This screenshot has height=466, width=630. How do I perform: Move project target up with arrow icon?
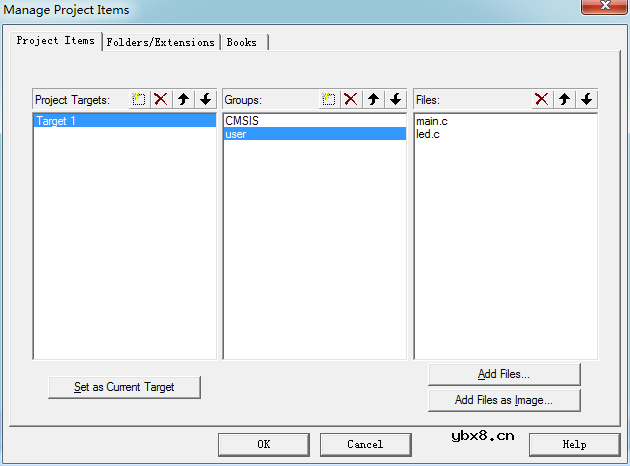pos(183,99)
